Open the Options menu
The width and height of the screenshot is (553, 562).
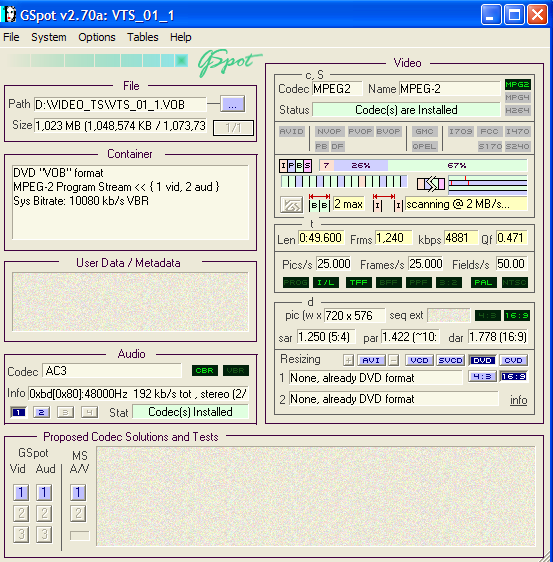point(97,37)
